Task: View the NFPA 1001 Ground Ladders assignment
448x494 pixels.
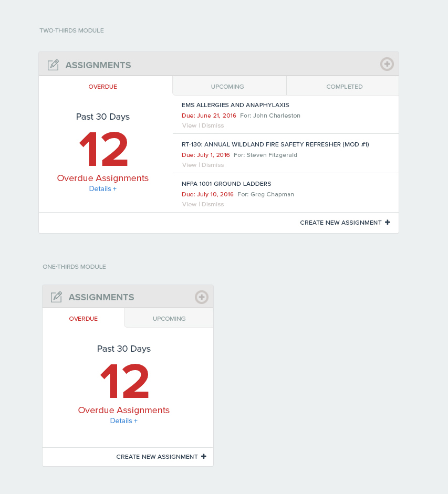Action: [189, 204]
